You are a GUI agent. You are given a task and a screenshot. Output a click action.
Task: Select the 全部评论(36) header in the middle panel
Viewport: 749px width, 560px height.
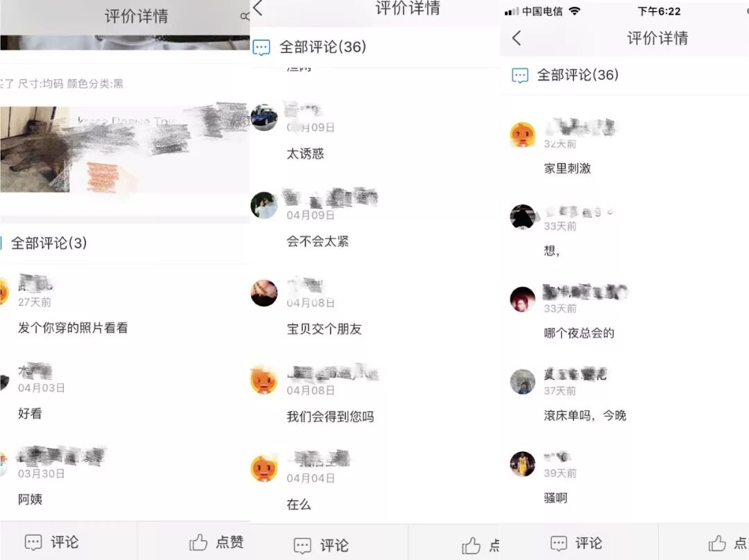pyautogui.click(x=323, y=47)
